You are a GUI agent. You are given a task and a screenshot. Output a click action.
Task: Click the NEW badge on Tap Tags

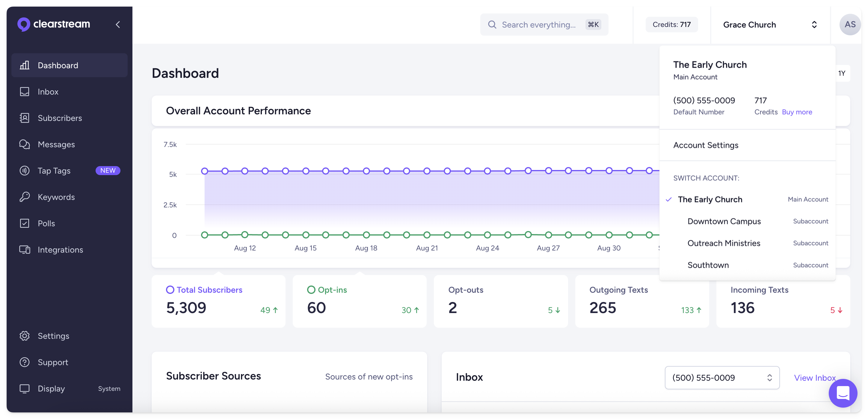(108, 171)
